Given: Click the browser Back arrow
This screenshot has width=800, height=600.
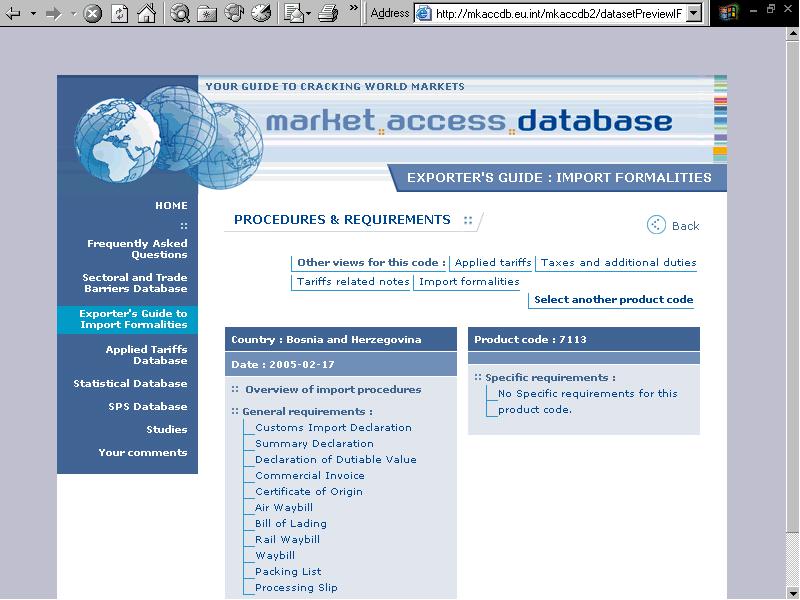Looking at the screenshot, I should [13, 13].
